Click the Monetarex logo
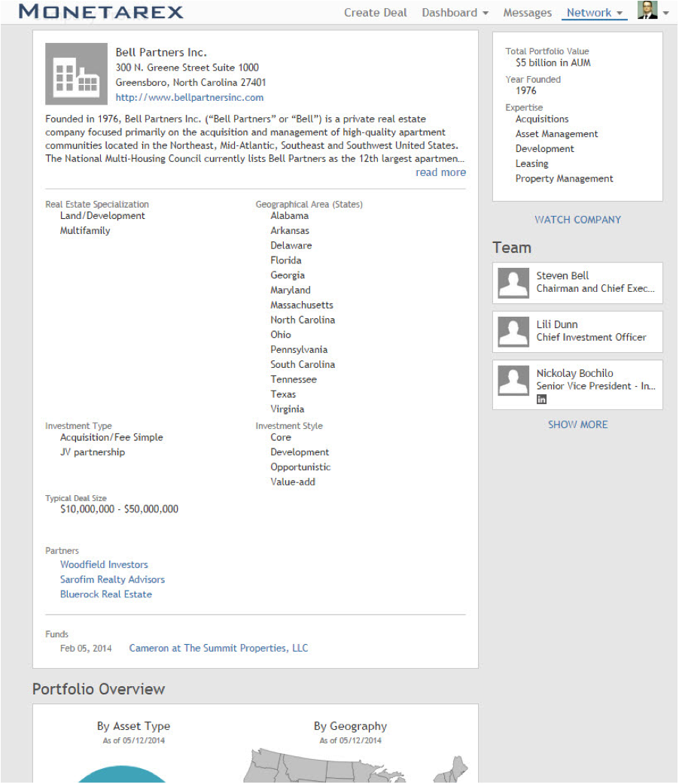 [x=101, y=11]
